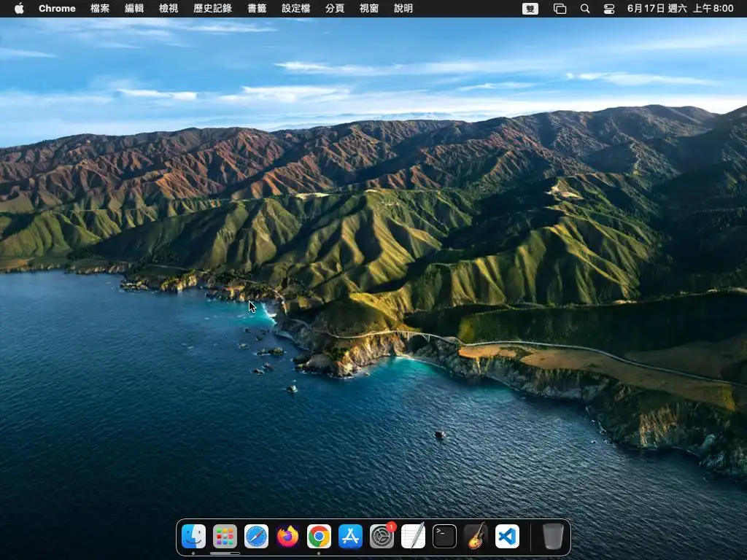This screenshot has height=560, width=747.
Task: Open the 設定檔 menu
Action: click(296, 9)
